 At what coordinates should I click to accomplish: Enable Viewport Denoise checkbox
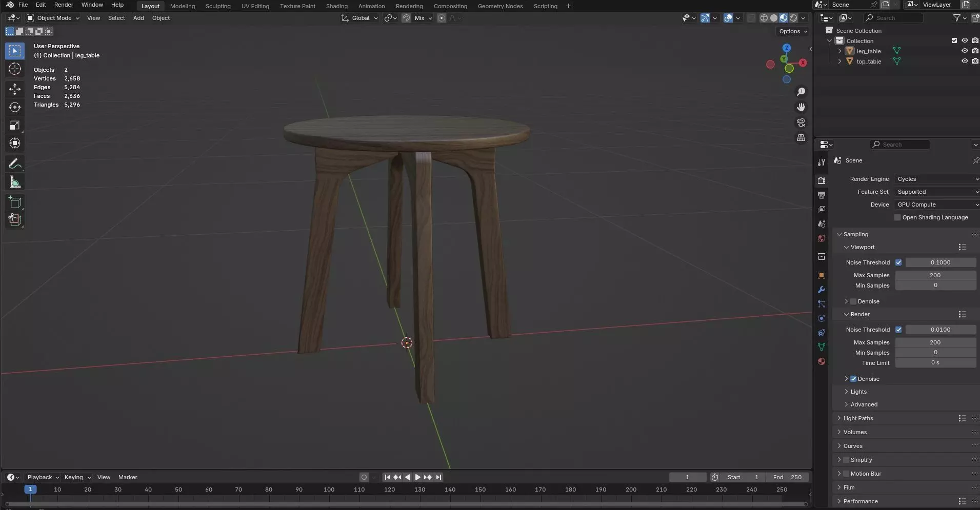coord(853,301)
